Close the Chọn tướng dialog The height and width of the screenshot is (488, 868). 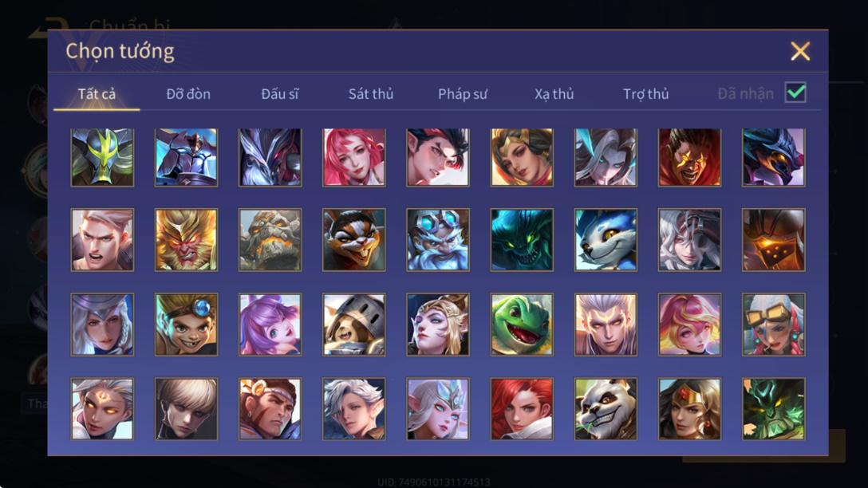800,51
